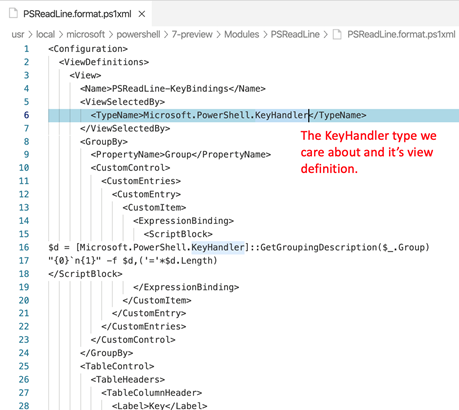Click the opening <CustomItem> tag
Screen dimensions: 459x410
pos(154,208)
